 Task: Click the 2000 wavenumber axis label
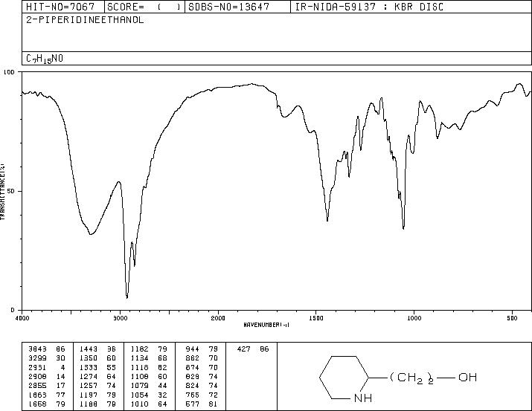218,318
